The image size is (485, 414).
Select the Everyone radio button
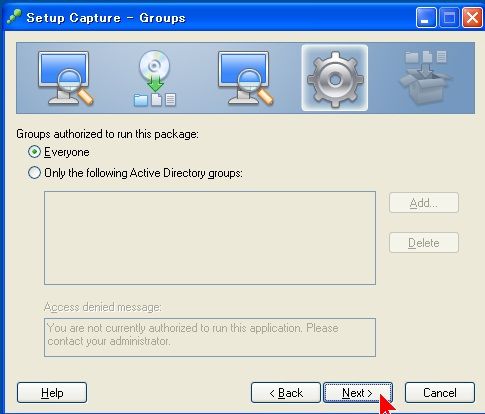coord(34,152)
